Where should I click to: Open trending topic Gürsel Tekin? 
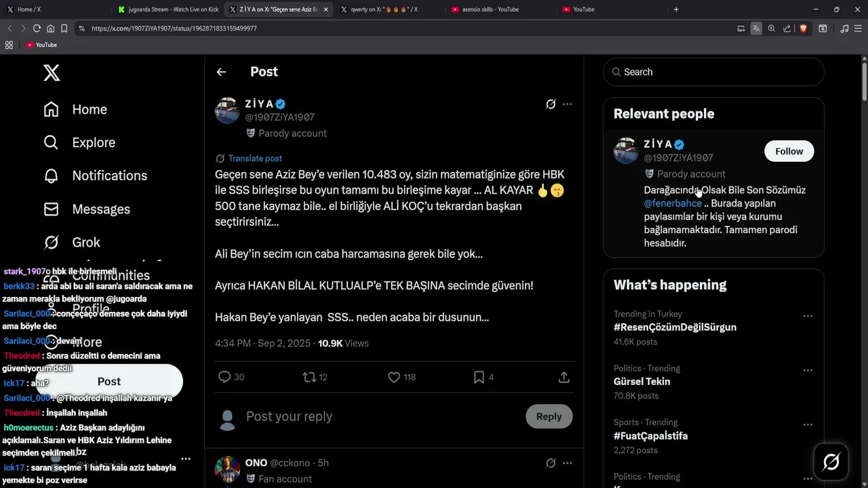(x=642, y=382)
